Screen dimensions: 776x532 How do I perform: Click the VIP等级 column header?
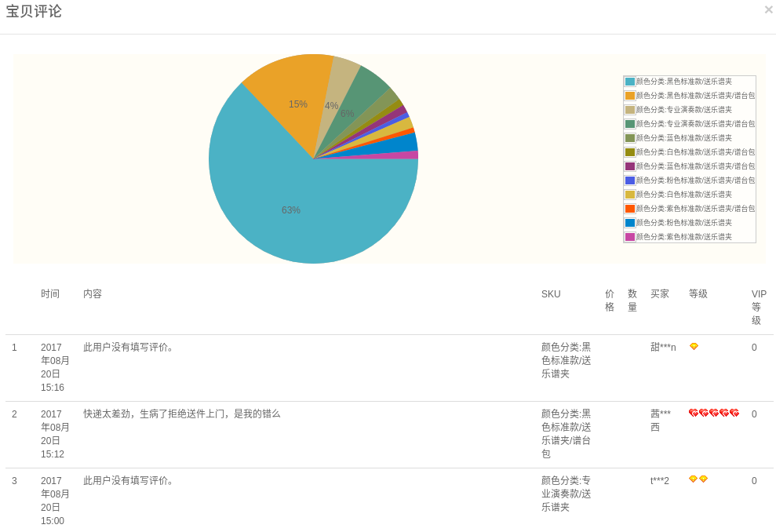pos(759,308)
